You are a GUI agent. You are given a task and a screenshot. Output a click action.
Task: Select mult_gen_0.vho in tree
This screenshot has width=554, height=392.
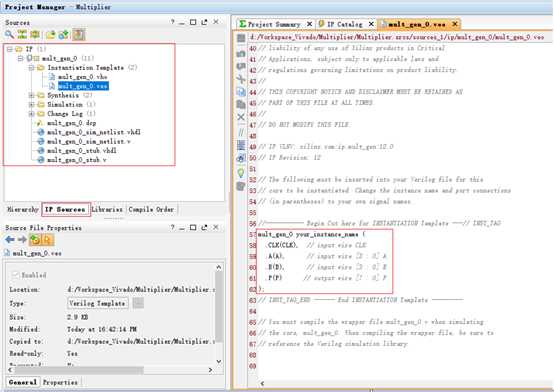point(82,77)
